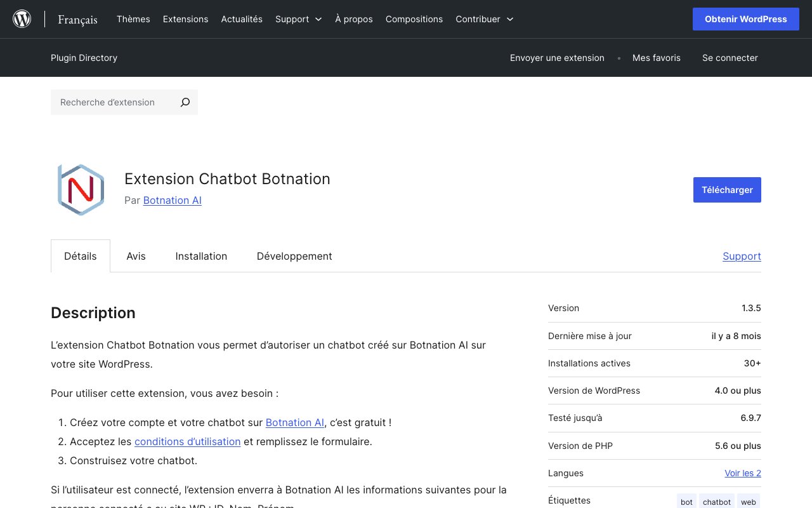Click the Version de WordPress label
Screen dimensions: 812x508
tap(594, 391)
